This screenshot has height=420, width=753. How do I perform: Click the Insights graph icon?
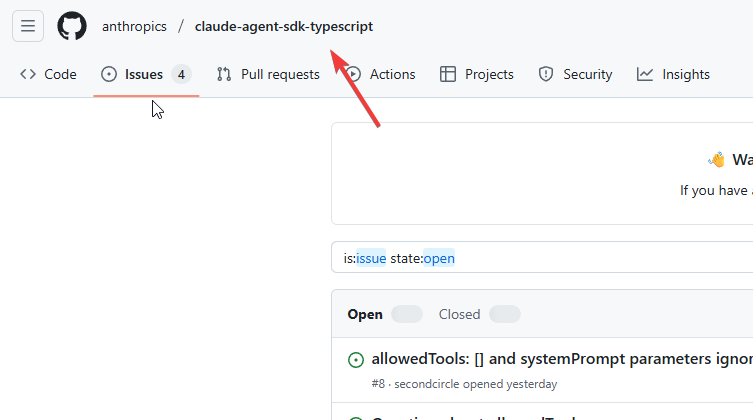coord(645,74)
